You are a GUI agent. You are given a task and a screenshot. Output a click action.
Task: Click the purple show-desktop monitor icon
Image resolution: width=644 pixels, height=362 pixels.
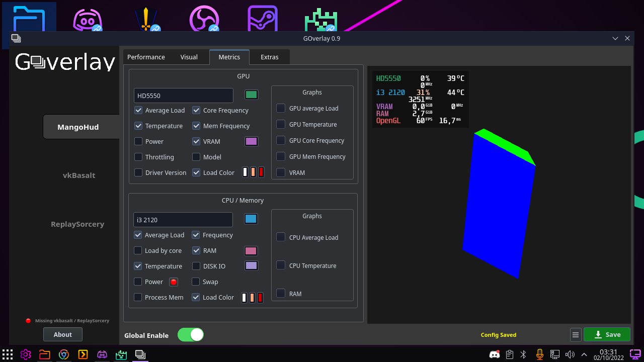[635, 354]
